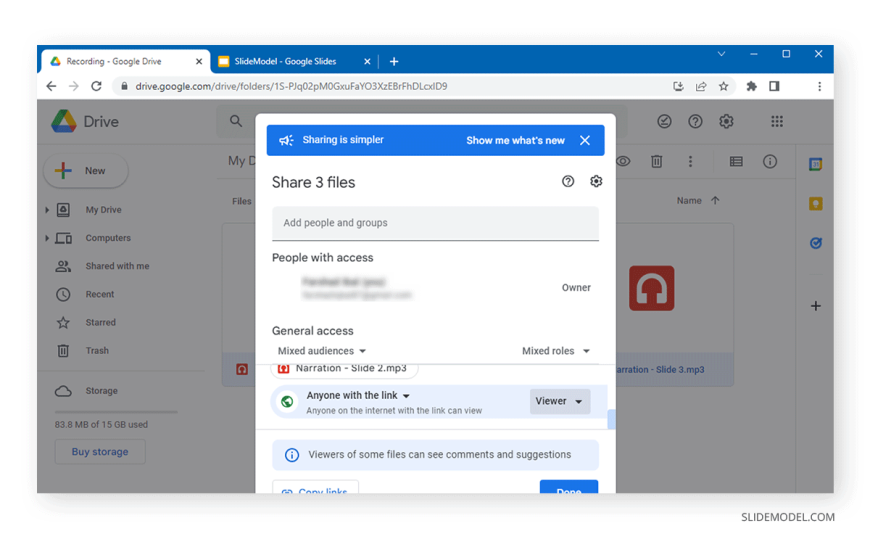Sort by Name column
Viewport: 870px width, 539px height.
coord(689,200)
